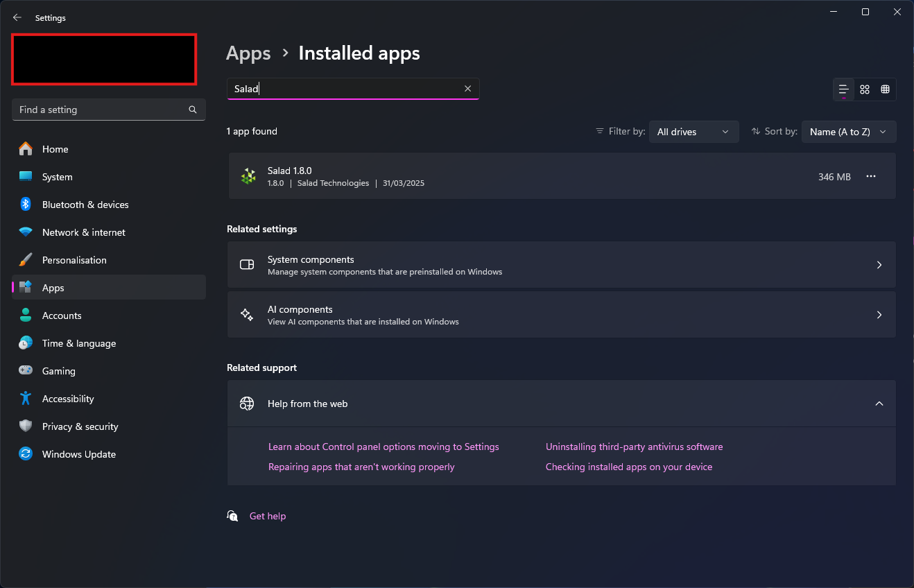Click the Salad Technologies publisher text

point(333,183)
